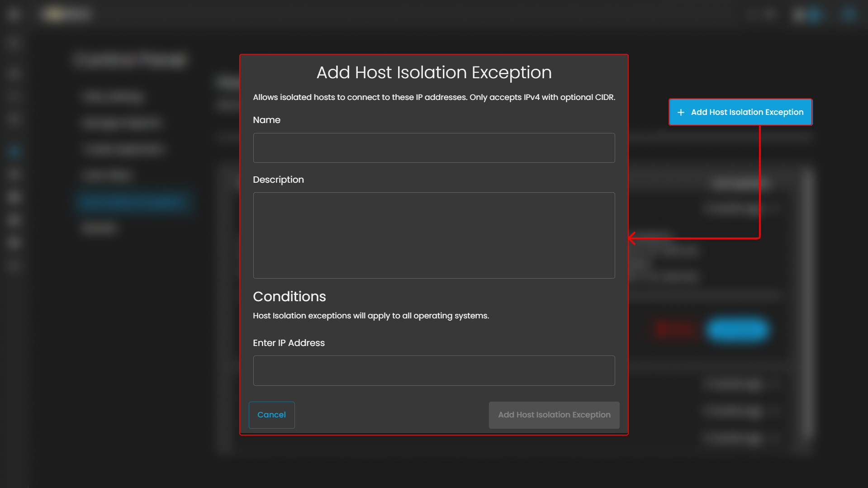Image resolution: width=868 pixels, height=488 pixels.
Task: Select the highlighted blue item in the settings menu
Action: tap(133, 201)
